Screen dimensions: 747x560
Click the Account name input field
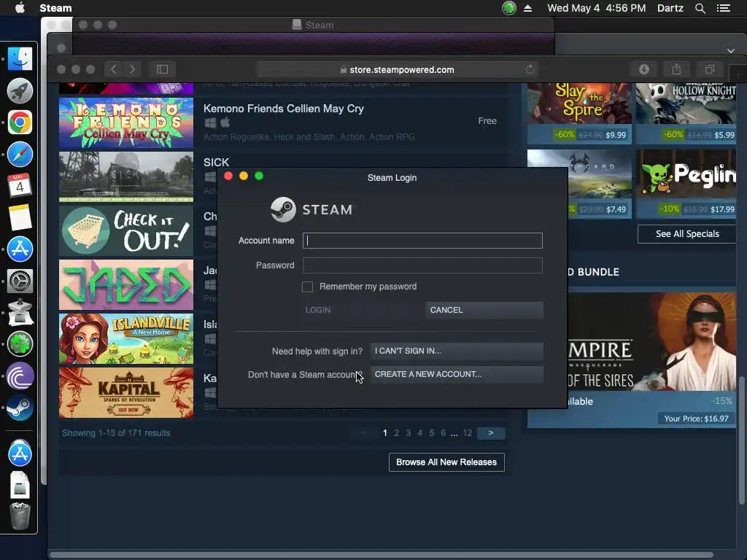[422, 241]
